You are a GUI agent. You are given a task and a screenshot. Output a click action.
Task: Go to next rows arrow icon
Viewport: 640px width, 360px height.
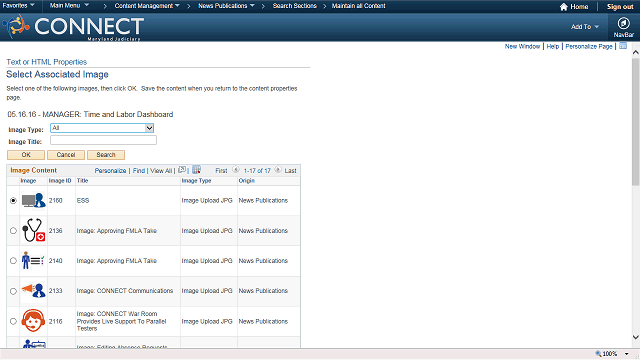[278, 170]
